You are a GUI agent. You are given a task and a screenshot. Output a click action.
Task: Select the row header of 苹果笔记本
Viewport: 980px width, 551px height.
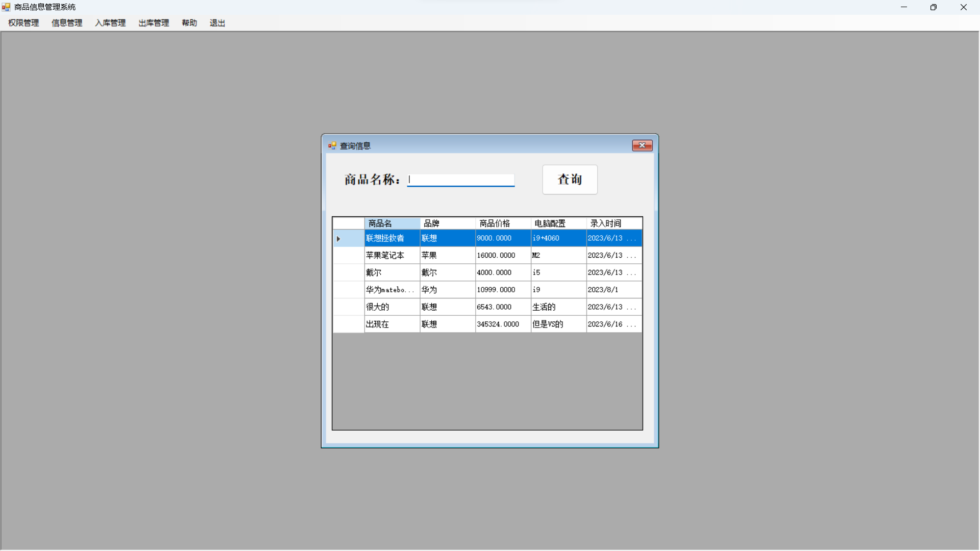349,256
